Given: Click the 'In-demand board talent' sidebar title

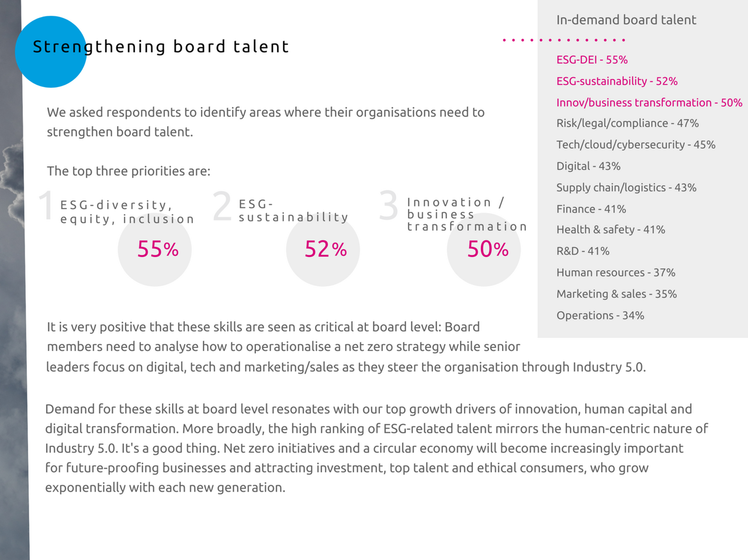Looking at the screenshot, I should pyautogui.click(x=626, y=20).
